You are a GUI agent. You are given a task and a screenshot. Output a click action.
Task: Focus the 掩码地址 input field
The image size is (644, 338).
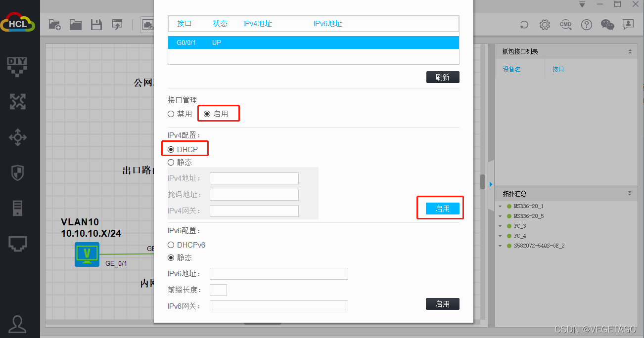(x=254, y=195)
